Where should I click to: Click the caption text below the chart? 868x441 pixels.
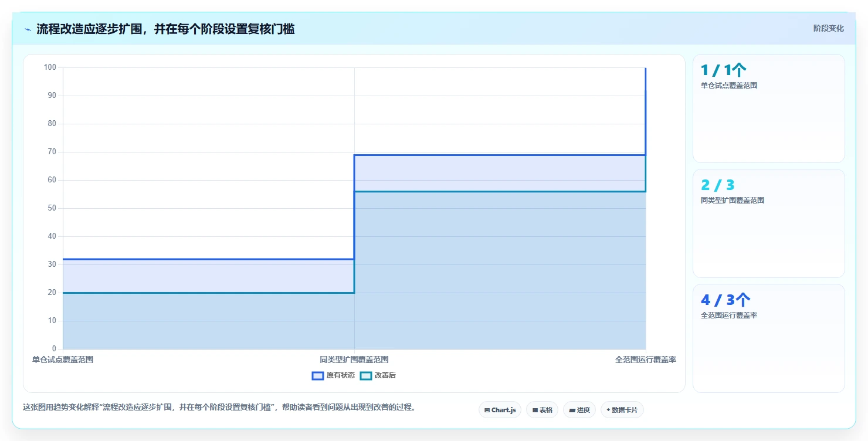pyautogui.click(x=219, y=407)
